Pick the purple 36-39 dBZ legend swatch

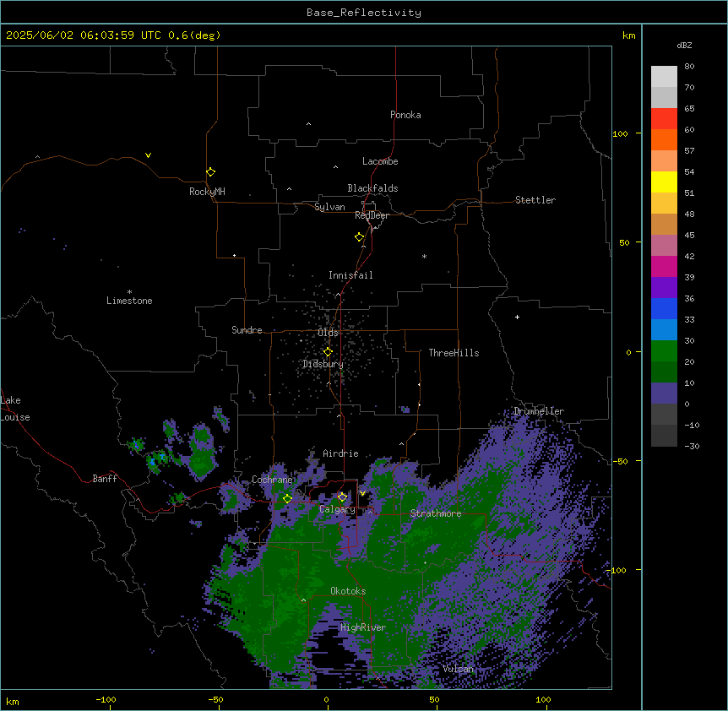pyautogui.click(x=664, y=288)
